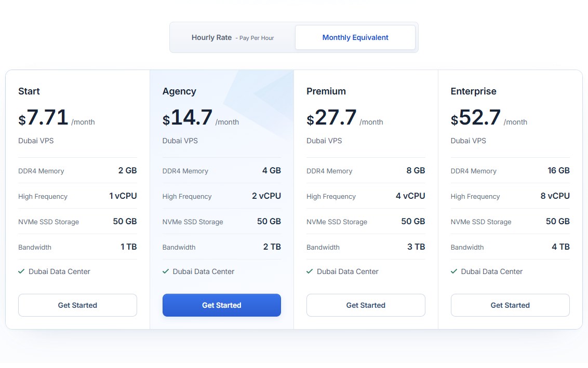Click the 2 GB memory value
Image resolution: width=588 pixels, height=368 pixels.
[127, 171]
